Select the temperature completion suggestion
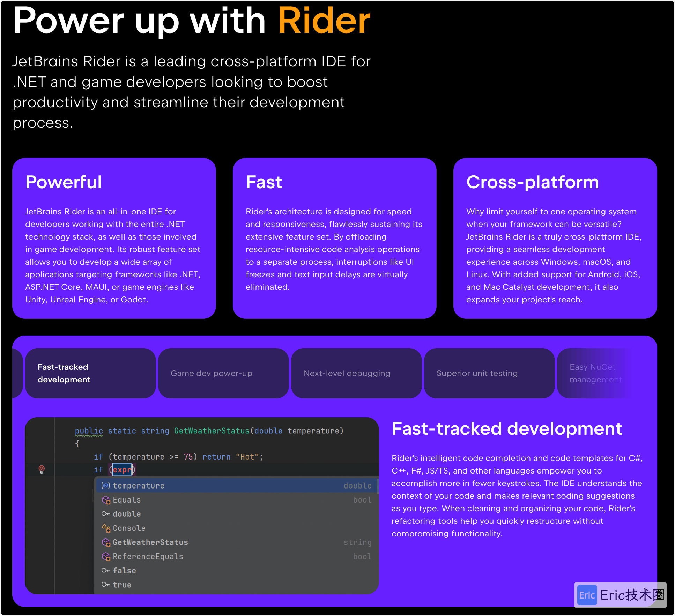675x616 pixels. 236,485
